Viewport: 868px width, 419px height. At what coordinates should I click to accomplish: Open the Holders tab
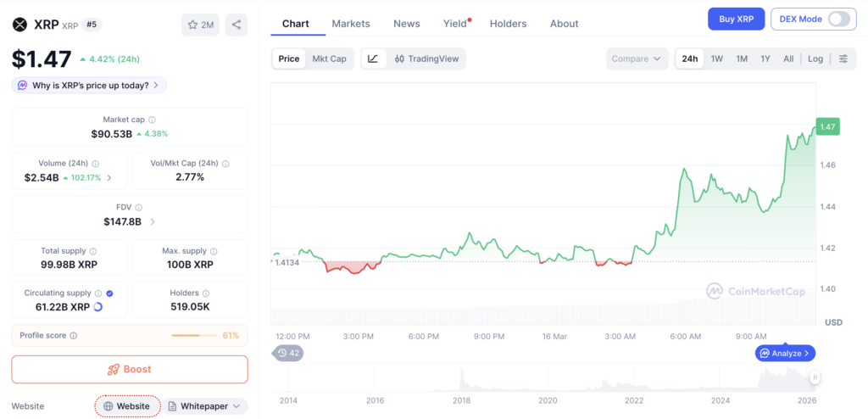(x=509, y=24)
